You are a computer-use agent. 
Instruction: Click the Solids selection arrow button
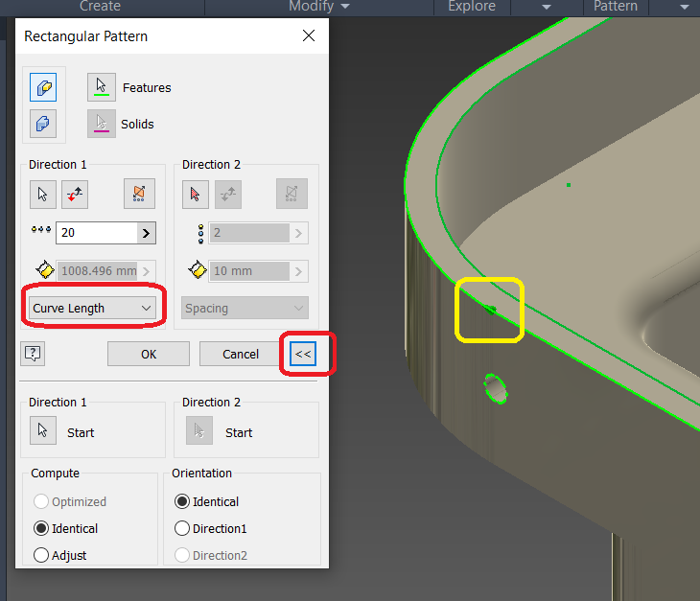pos(102,124)
